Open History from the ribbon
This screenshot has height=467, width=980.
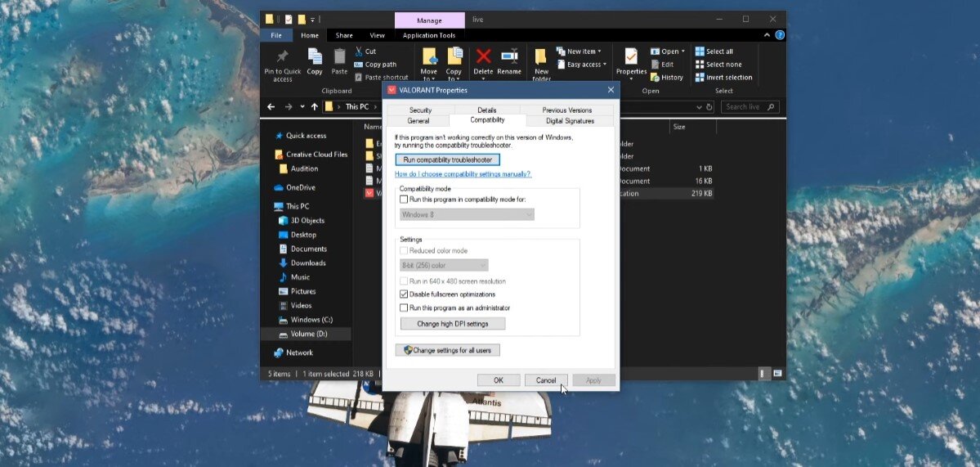click(667, 78)
